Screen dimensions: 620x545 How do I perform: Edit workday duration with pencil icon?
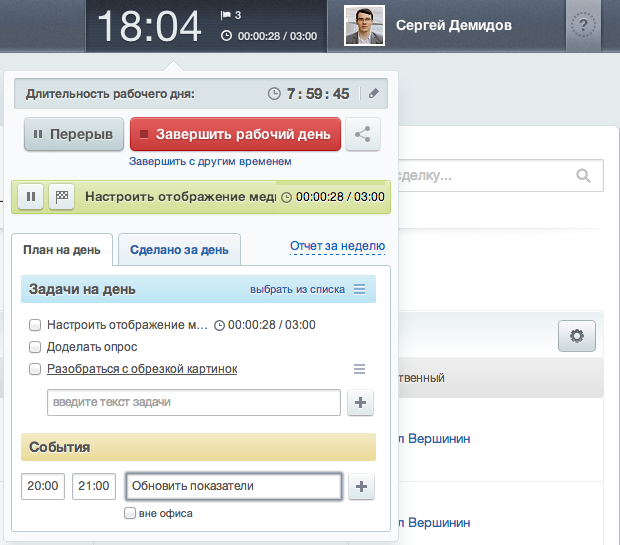[374, 94]
